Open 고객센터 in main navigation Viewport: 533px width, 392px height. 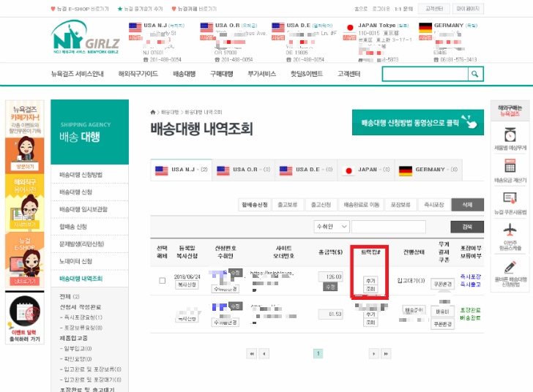(348, 74)
